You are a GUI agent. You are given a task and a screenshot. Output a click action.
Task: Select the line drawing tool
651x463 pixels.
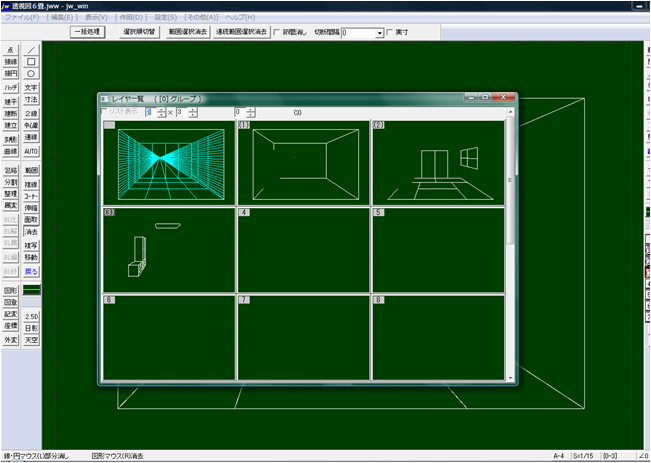pos(31,49)
